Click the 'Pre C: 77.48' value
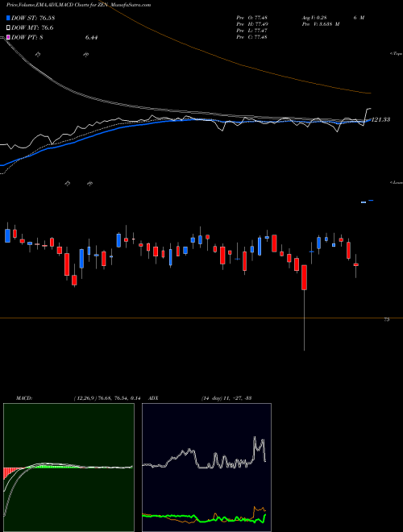This screenshot has height=532, width=403. pyautogui.click(x=251, y=37)
